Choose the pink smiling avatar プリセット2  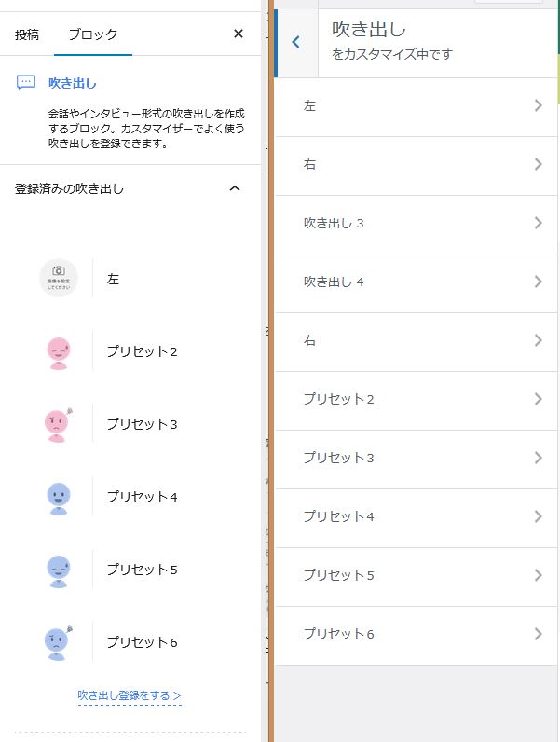pyautogui.click(x=59, y=351)
